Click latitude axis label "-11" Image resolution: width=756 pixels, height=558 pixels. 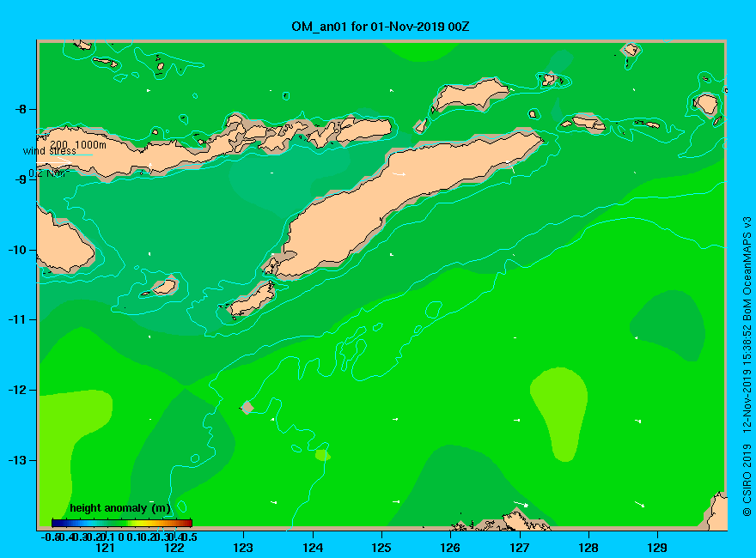pyautogui.click(x=17, y=319)
